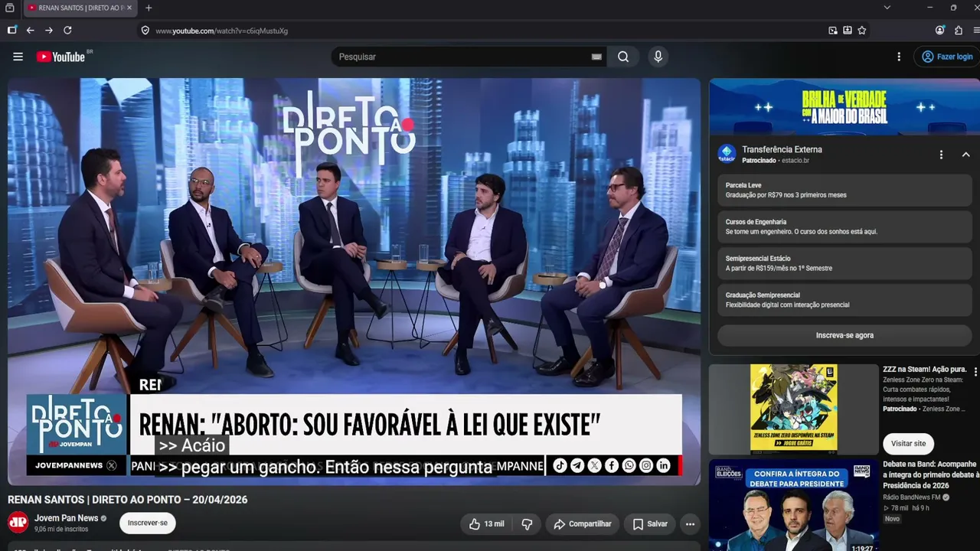Image resolution: width=980 pixels, height=551 pixels.
Task: View site security shield info
Action: (x=145, y=31)
